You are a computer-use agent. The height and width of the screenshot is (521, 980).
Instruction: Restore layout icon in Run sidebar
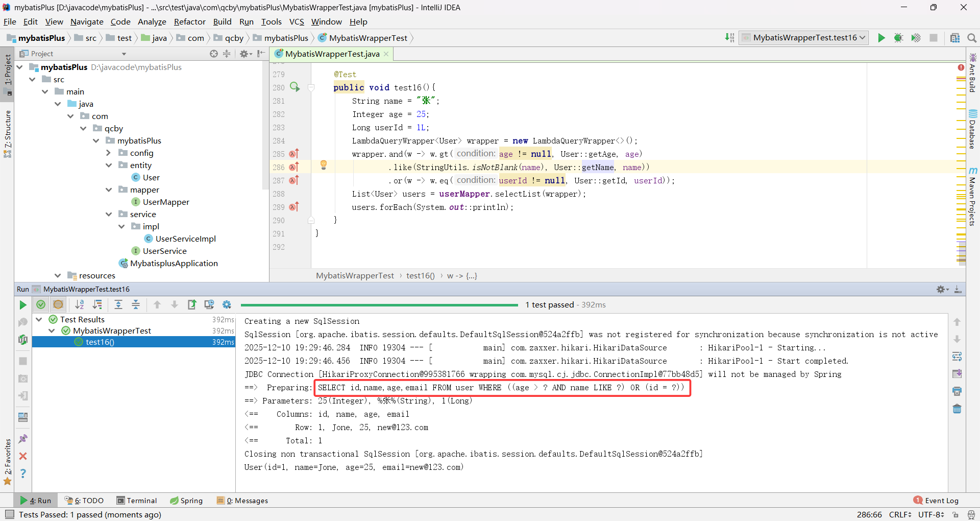click(23, 417)
